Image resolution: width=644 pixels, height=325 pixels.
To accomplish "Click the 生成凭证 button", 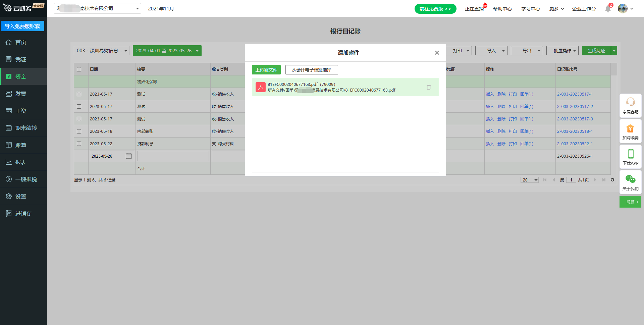I will 596,51.
